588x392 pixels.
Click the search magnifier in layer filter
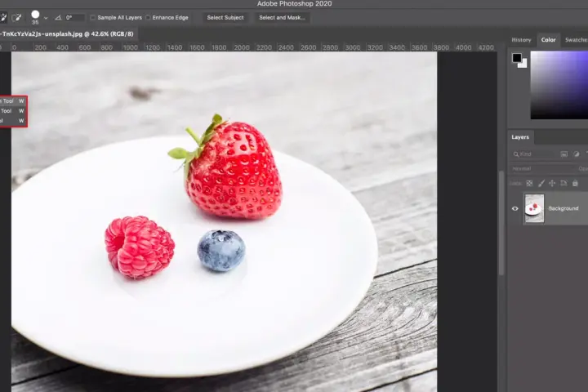[516, 154]
